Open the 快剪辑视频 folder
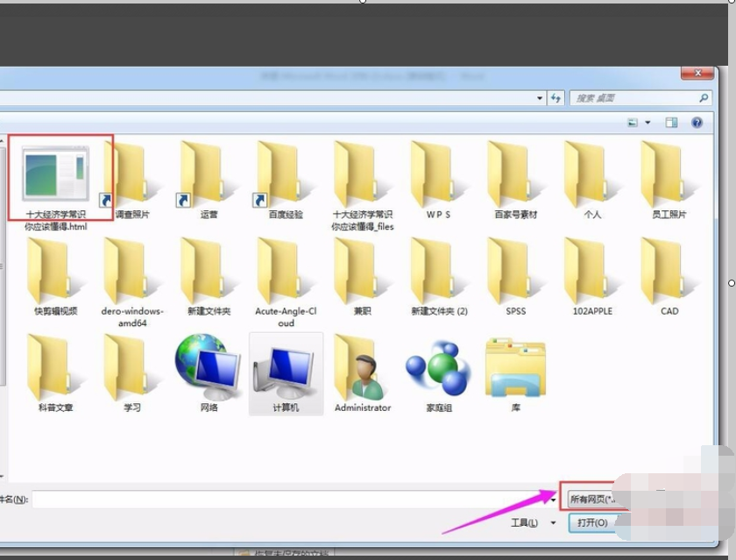736x560 pixels. (55, 277)
